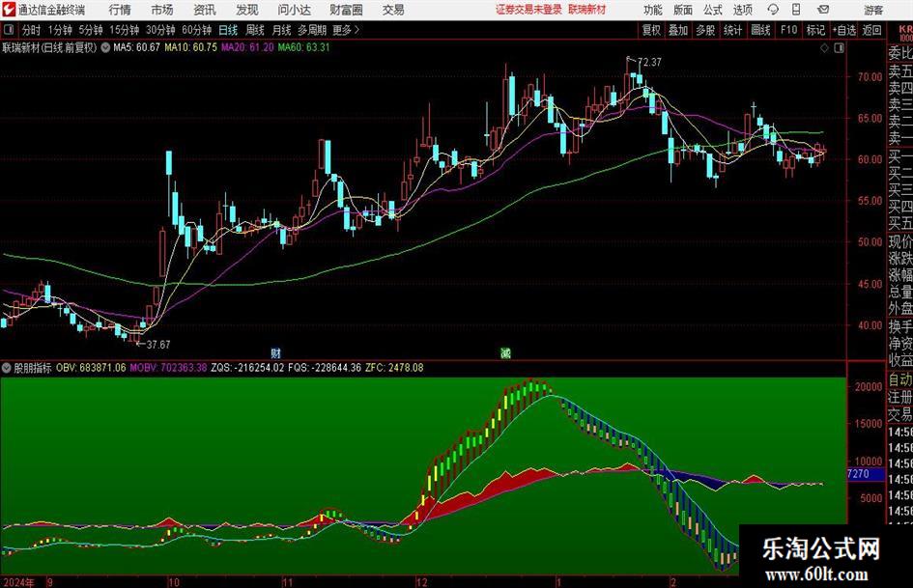
Task: Click the 减 marker on the chart
Action: [x=505, y=352]
